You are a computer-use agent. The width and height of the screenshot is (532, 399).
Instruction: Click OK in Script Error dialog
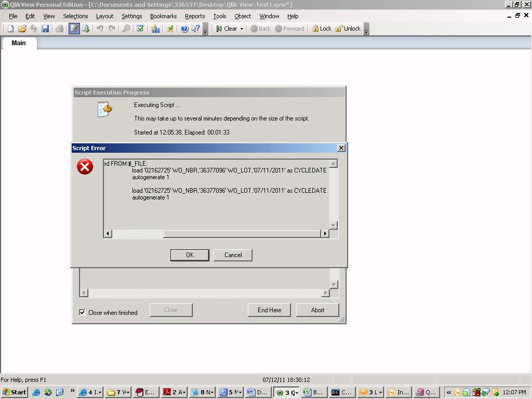[190, 255]
